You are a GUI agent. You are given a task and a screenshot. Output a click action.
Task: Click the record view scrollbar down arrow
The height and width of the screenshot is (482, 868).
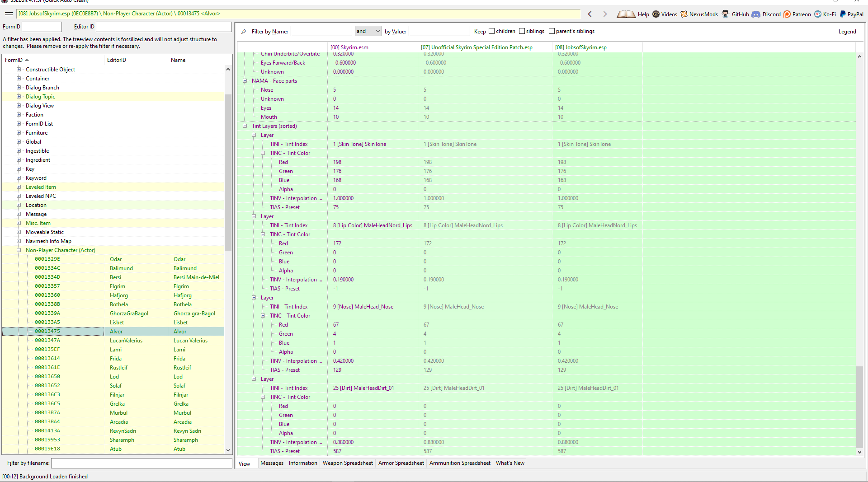pyautogui.click(x=859, y=452)
